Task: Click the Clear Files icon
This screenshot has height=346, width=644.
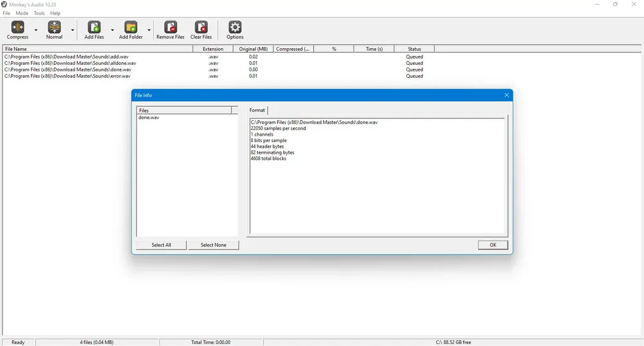Action: click(x=201, y=28)
